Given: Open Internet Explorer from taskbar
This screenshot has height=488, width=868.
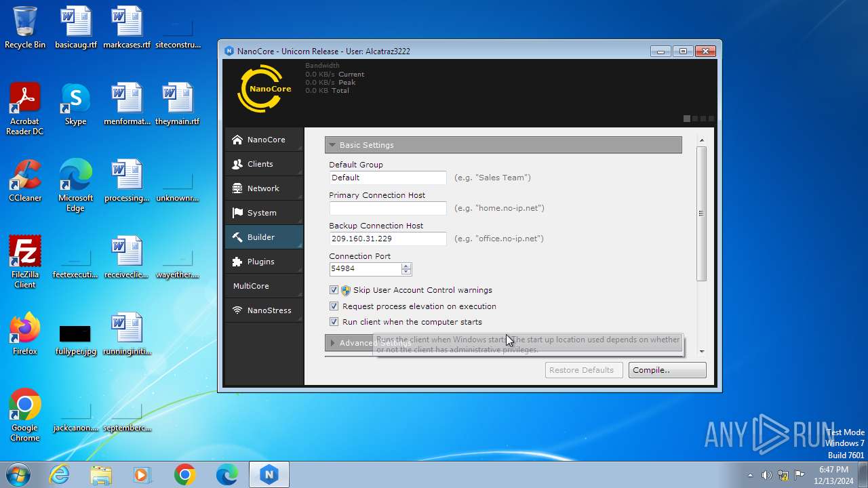Looking at the screenshot, I should (x=60, y=474).
